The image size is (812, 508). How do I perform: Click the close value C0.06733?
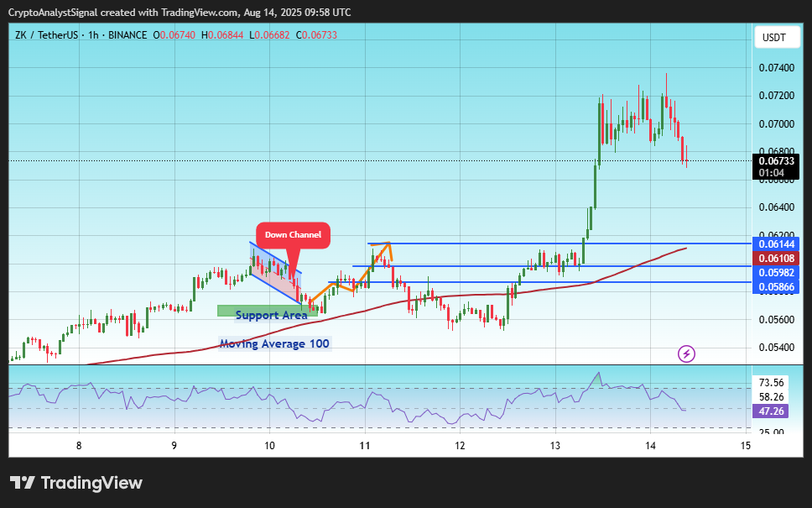coord(316,35)
